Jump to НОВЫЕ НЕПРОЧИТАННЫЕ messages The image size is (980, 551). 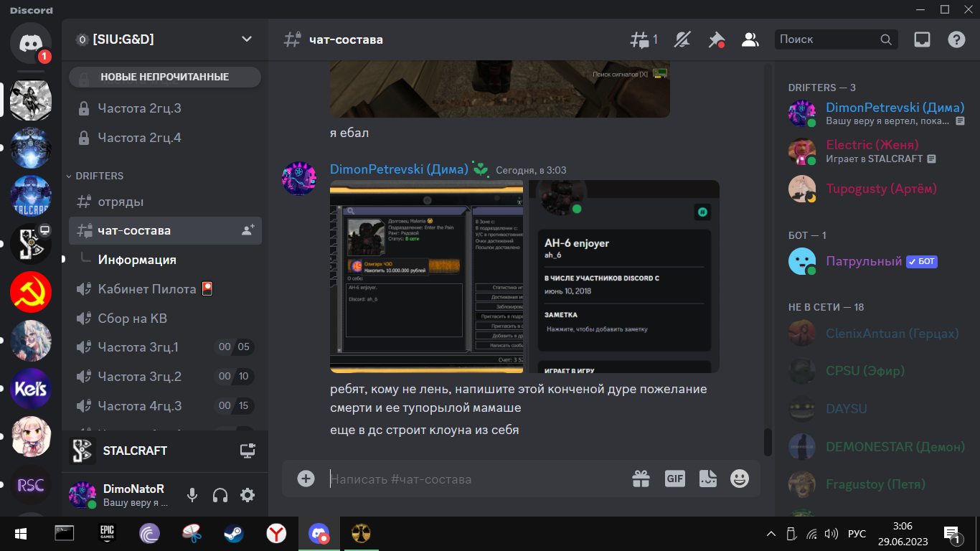click(x=165, y=77)
